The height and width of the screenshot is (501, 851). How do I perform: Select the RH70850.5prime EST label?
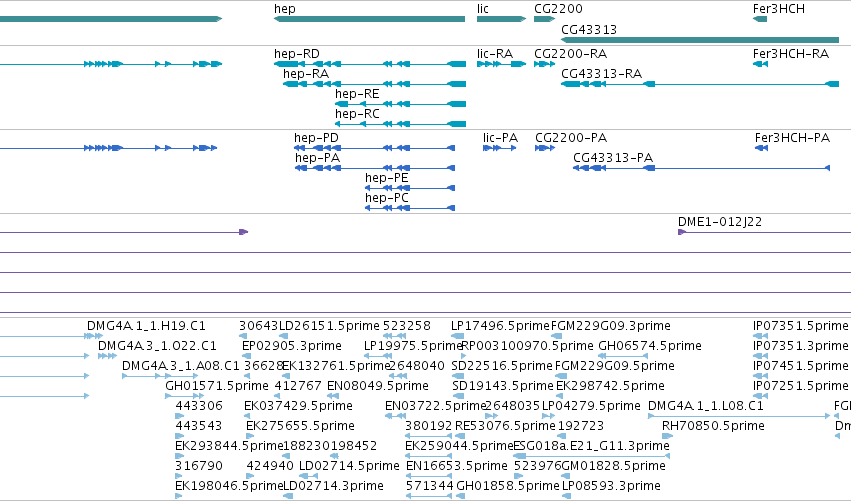click(x=713, y=426)
